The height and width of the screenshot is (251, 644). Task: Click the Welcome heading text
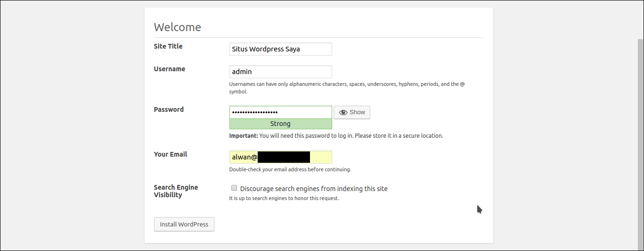coord(178,27)
